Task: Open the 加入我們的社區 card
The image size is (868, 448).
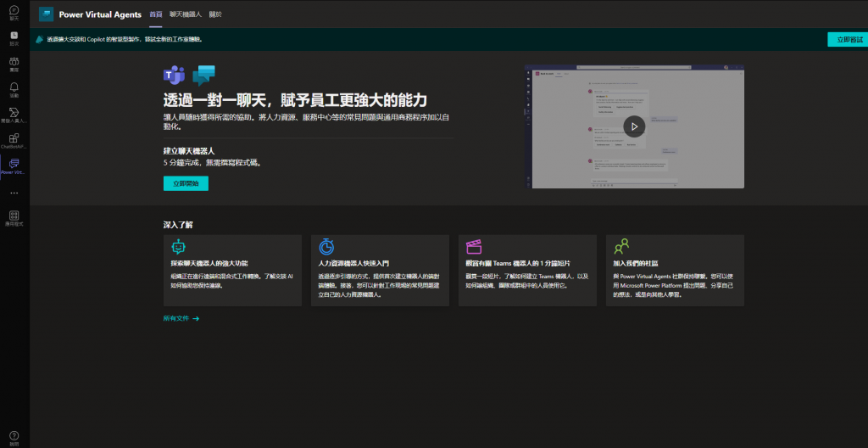Action: (x=675, y=270)
